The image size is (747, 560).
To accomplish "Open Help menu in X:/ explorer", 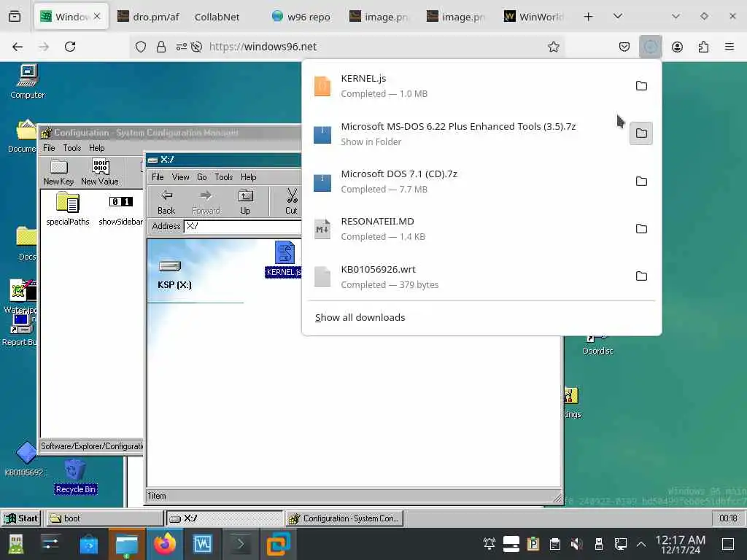I will click(248, 177).
